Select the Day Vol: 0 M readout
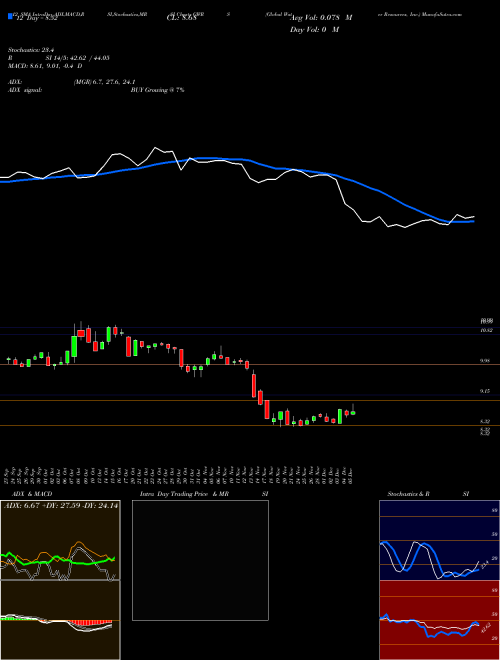Viewport: 500px width, 660px height. pyautogui.click(x=314, y=29)
